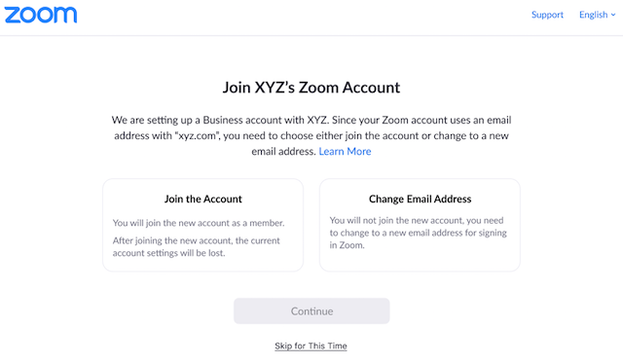Click text about changing to new email
The width and height of the screenshot is (623, 364).
418,233
